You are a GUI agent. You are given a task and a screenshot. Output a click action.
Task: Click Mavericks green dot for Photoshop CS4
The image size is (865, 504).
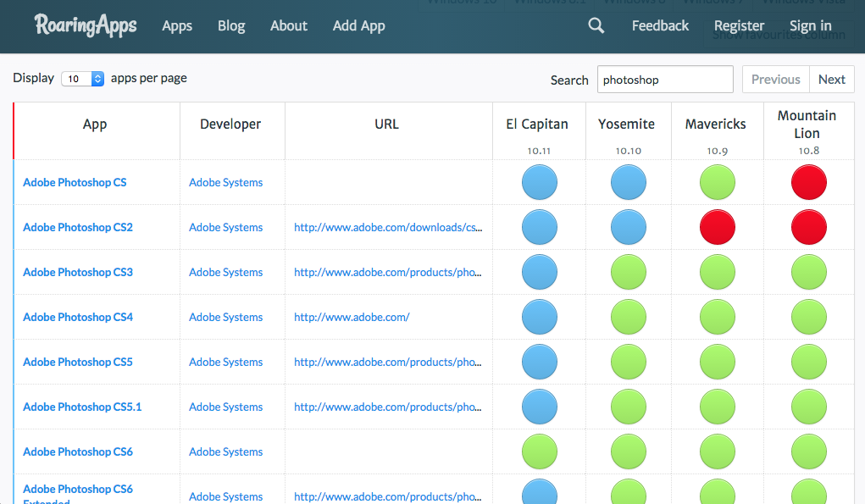click(717, 317)
